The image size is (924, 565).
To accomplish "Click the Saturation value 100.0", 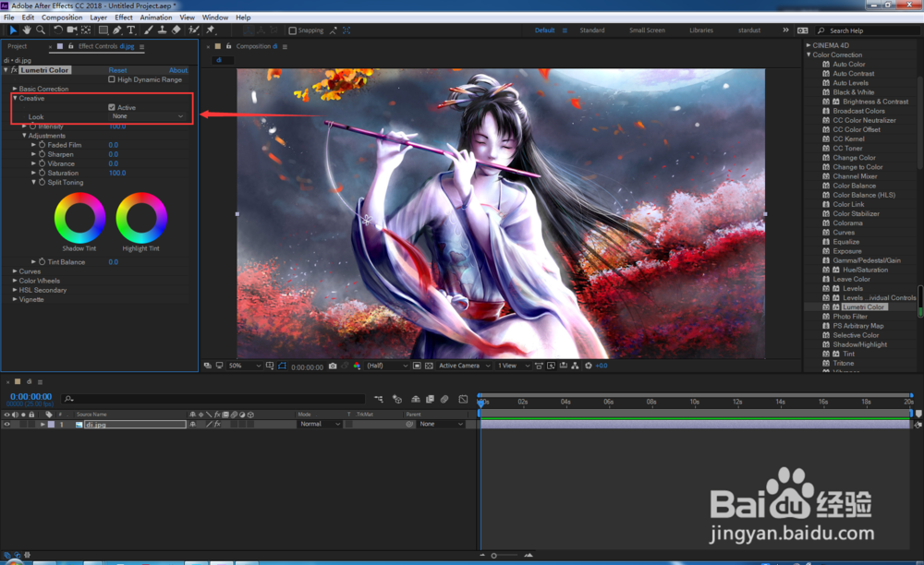I will 117,173.
